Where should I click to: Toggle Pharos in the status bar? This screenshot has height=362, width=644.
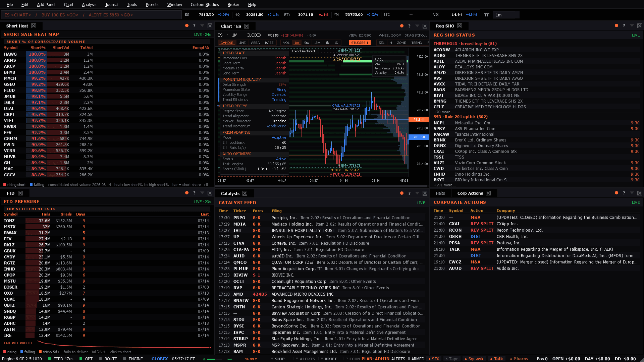click(x=519, y=359)
